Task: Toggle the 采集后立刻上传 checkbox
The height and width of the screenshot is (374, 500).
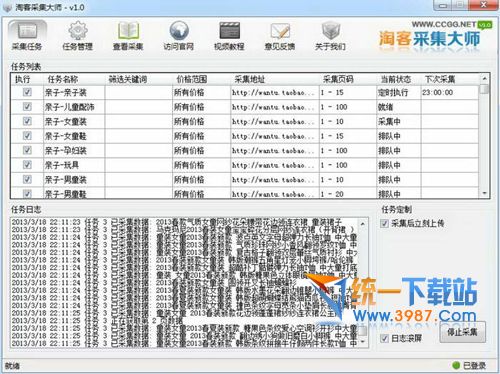Action: pyautogui.click(x=385, y=223)
